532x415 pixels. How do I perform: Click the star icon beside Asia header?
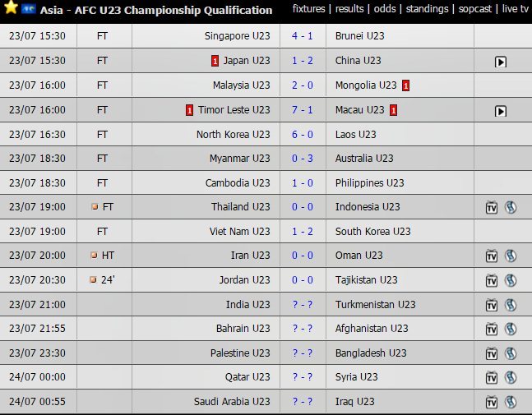11,7
